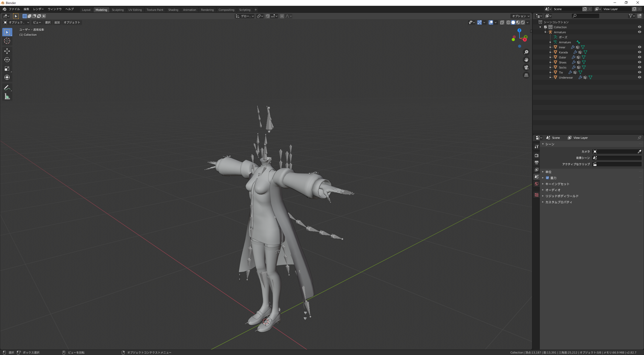The image size is (644, 355).
Task: Click the new collection icon in the outliner header
Action: click(x=639, y=16)
